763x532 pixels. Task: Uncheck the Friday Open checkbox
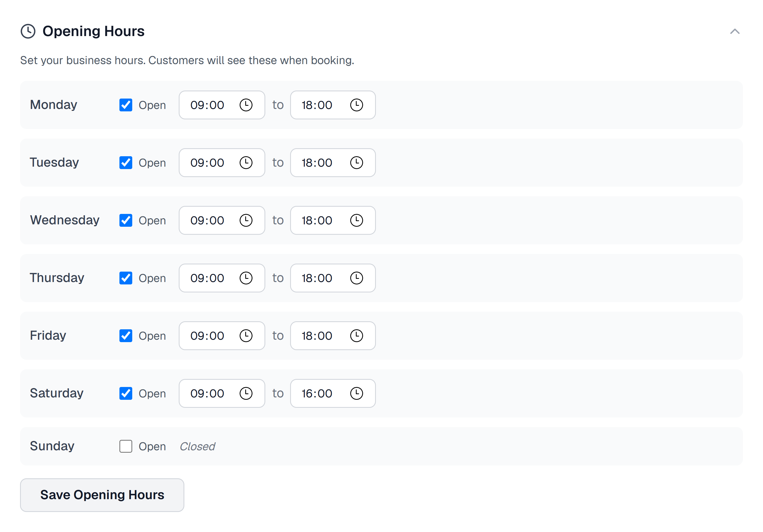tap(126, 336)
